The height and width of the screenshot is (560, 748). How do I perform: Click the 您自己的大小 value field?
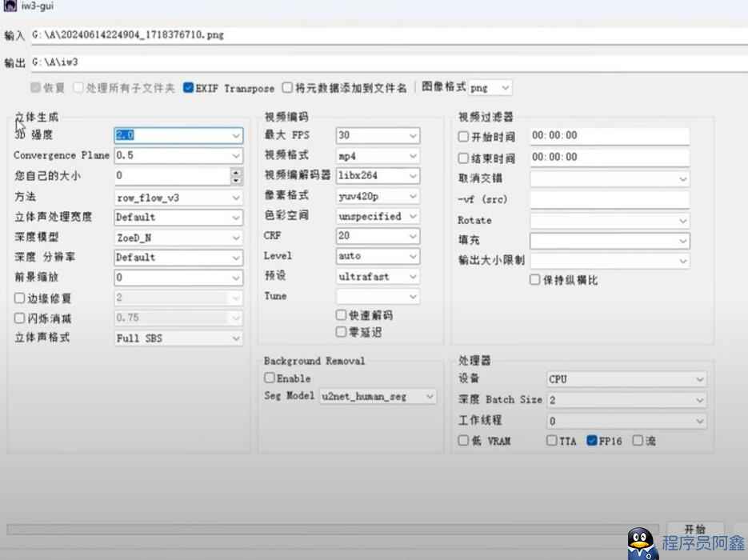click(x=173, y=176)
